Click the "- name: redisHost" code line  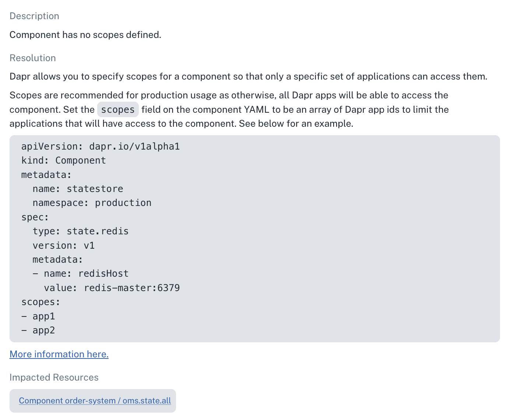(81, 274)
